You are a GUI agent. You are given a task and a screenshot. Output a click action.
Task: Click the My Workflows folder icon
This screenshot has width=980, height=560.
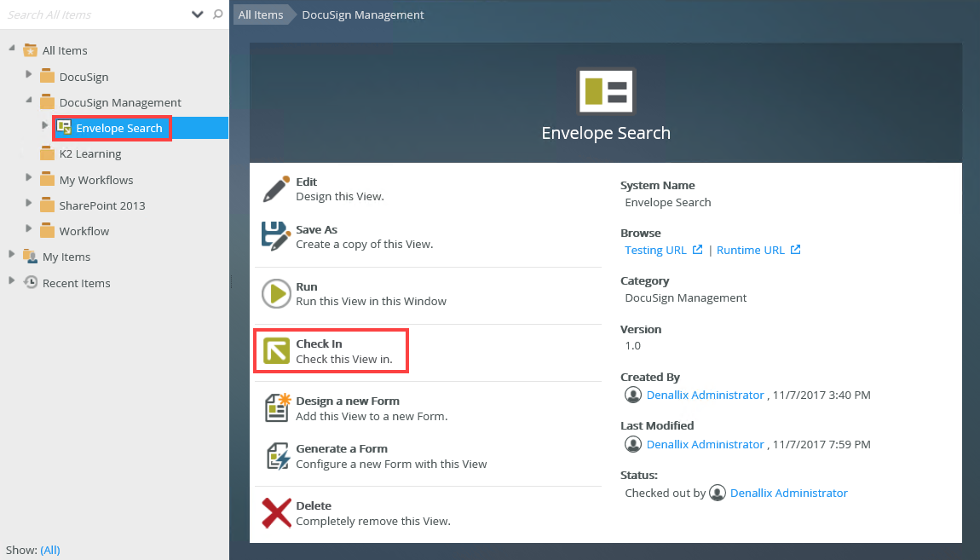(x=47, y=179)
